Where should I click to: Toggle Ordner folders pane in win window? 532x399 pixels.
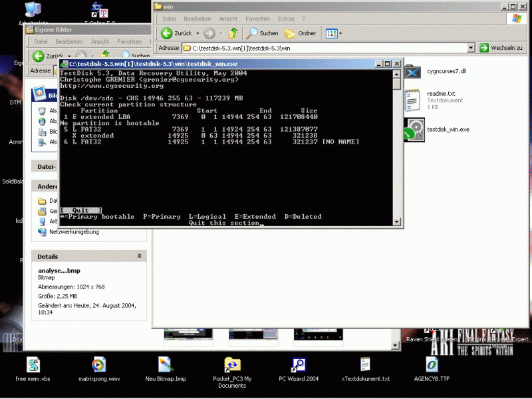coord(301,33)
